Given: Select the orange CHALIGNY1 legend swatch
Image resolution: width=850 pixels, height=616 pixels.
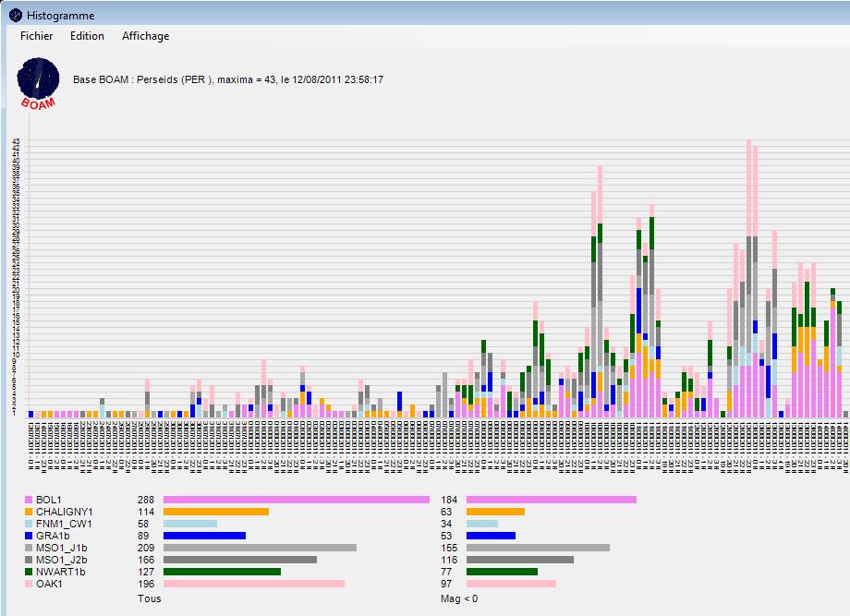Looking at the screenshot, I should [29, 512].
